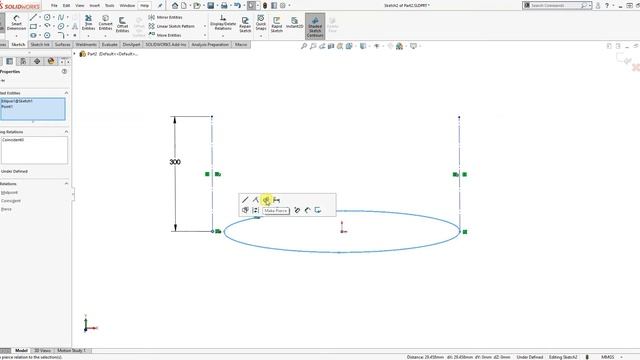Image resolution: width=640 pixels, height=360 pixels.
Task: Open the DisplayManager appearance tab
Action: (x=51, y=61)
